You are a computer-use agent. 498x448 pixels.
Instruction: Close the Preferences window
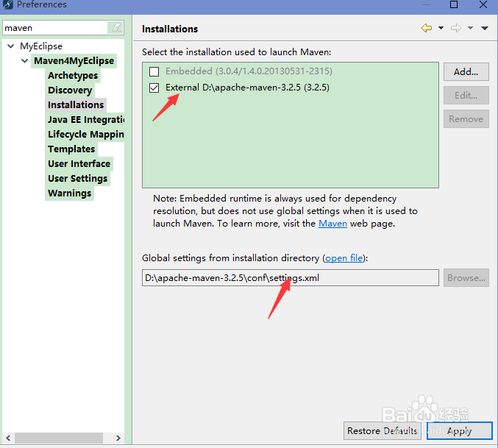click(x=483, y=4)
